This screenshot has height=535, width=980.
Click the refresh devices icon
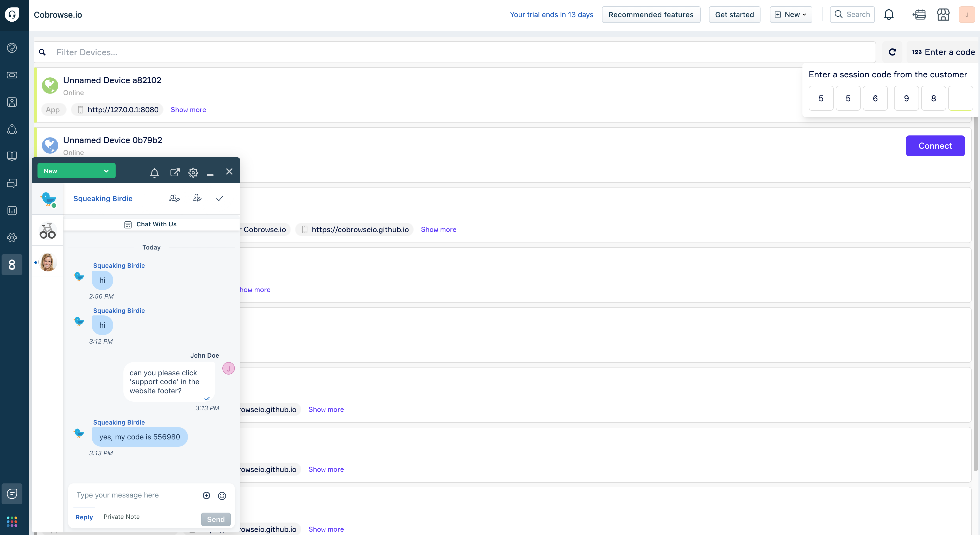coord(892,52)
